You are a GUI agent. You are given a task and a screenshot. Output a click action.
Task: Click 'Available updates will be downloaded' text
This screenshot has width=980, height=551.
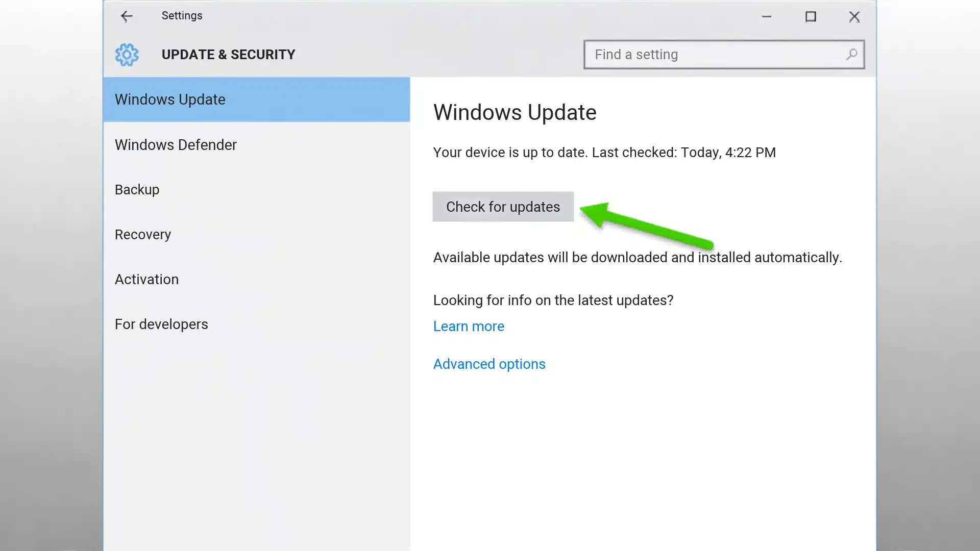pos(638,258)
